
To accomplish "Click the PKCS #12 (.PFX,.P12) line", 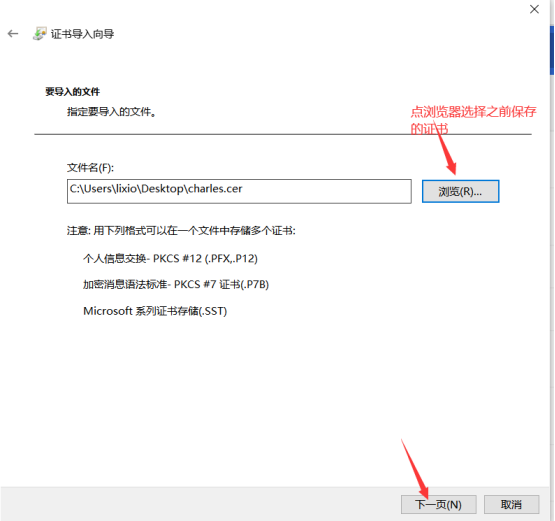I will coord(170,258).
